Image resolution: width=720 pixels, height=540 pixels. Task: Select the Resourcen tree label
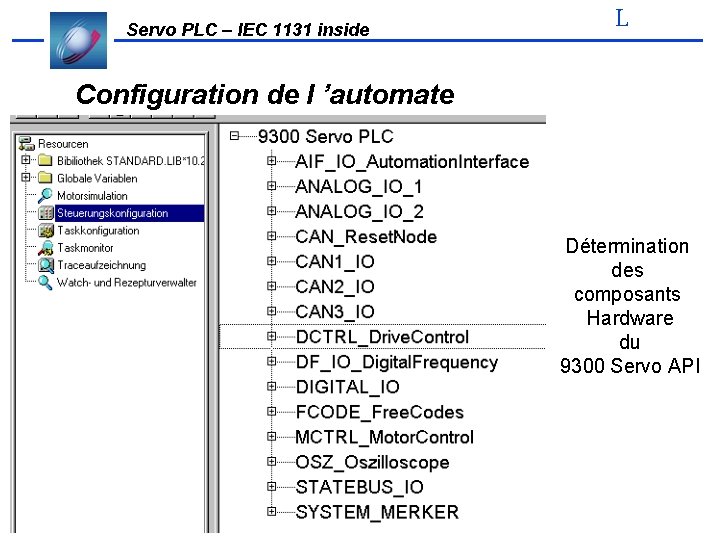(x=63, y=144)
